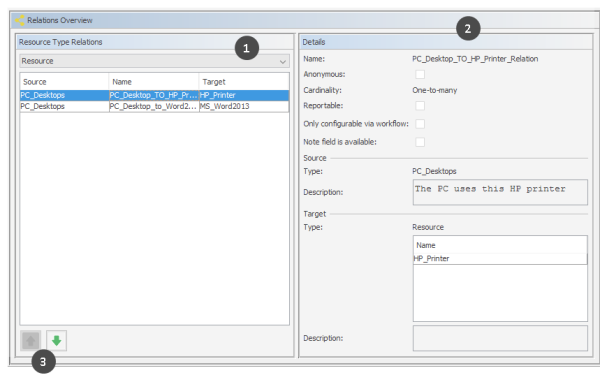Select the MS_Word2013 target cell
Screen dimensions: 600x382
(244, 106)
